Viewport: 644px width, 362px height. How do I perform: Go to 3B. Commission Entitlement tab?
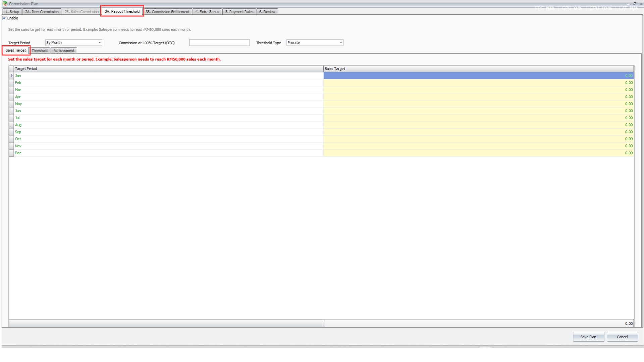click(167, 12)
